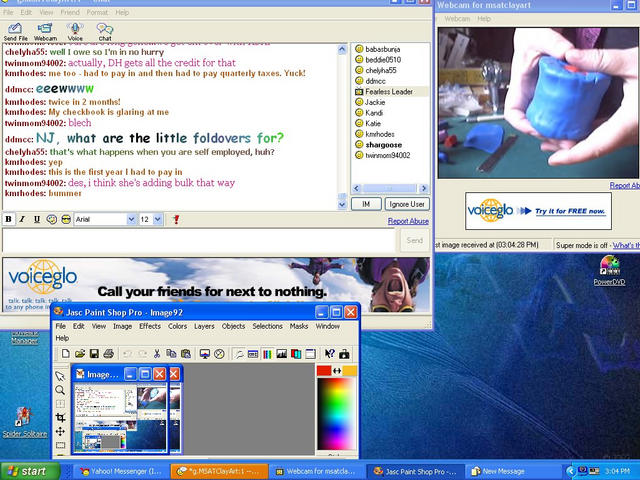
Task: Toggle the Overview window icon
Action: coord(310,354)
